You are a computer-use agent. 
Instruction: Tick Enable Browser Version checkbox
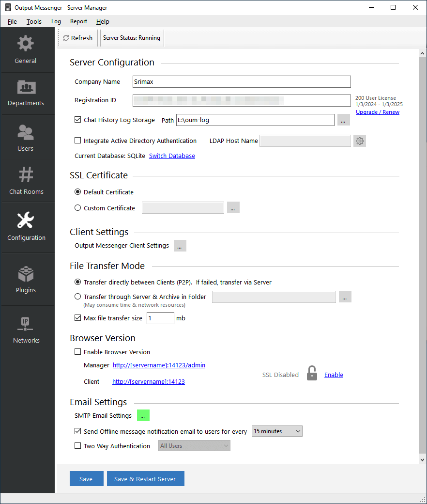tap(77, 352)
